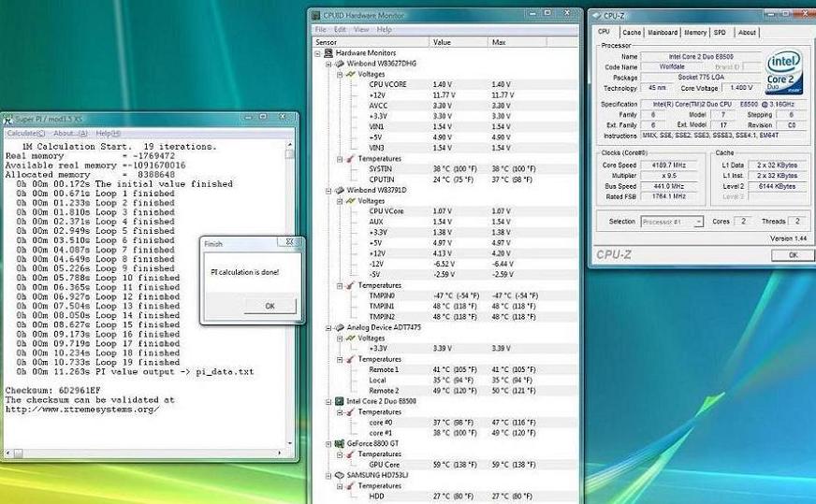Click the Temperatures icon under GeForce 8800 GT
This screenshot has height=504, width=816.
(351, 454)
